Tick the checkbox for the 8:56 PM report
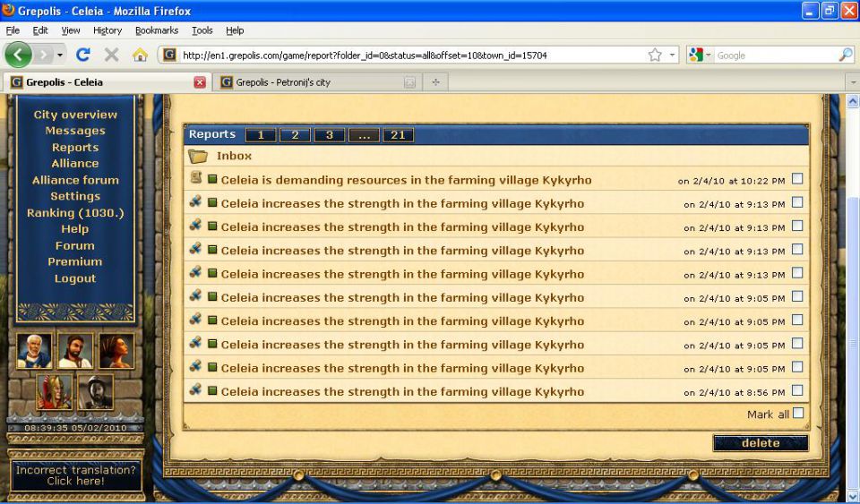The height and width of the screenshot is (504, 860). click(x=797, y=390)
